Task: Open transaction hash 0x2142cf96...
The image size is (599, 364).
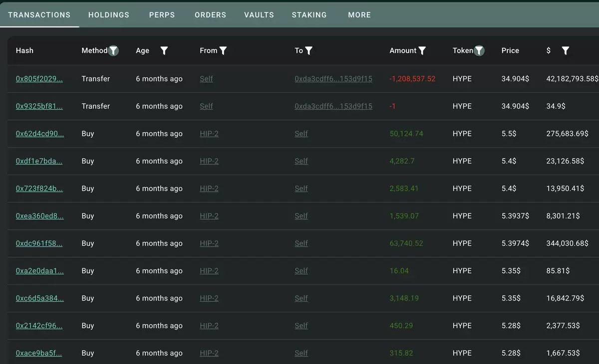Action: point(39,326)
